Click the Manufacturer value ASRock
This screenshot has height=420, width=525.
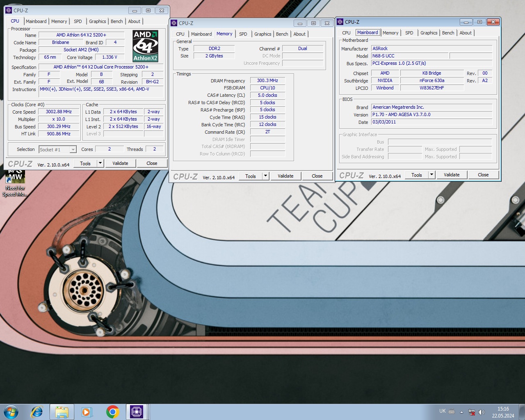431,48
